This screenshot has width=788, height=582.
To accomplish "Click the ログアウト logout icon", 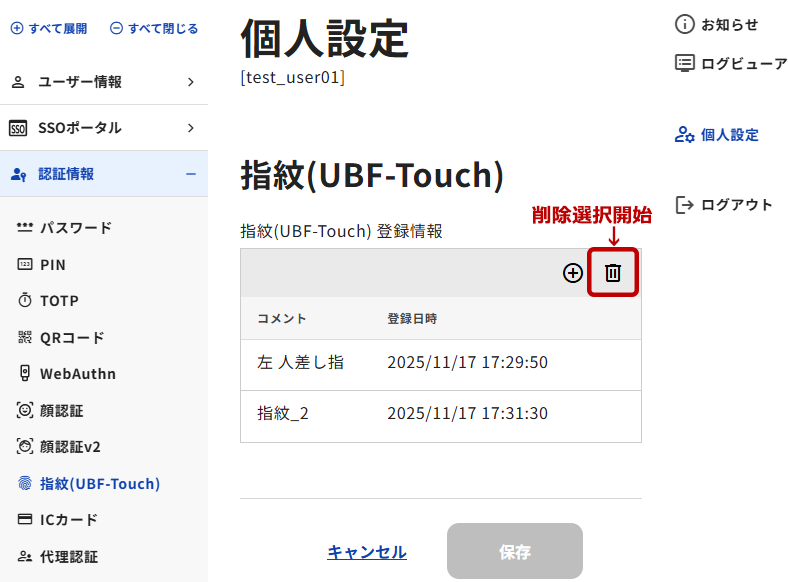I will coord(685,205).
